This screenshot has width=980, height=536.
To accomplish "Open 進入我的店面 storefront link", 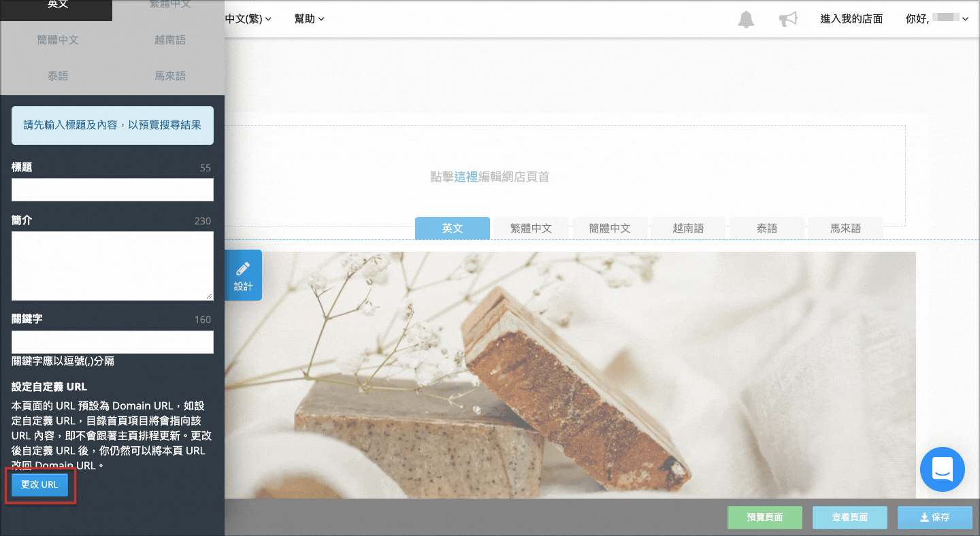I will [851, 19].
